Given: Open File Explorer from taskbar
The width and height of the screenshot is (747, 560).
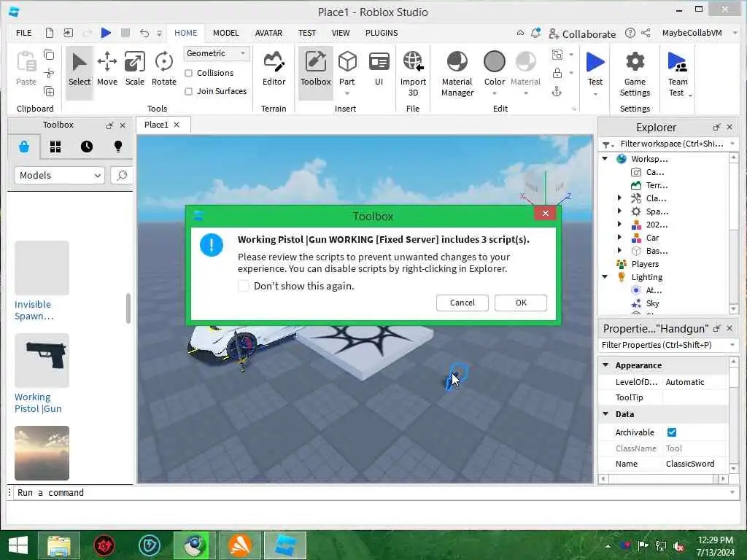Looking at the screenshot, I should pos(59,545).
